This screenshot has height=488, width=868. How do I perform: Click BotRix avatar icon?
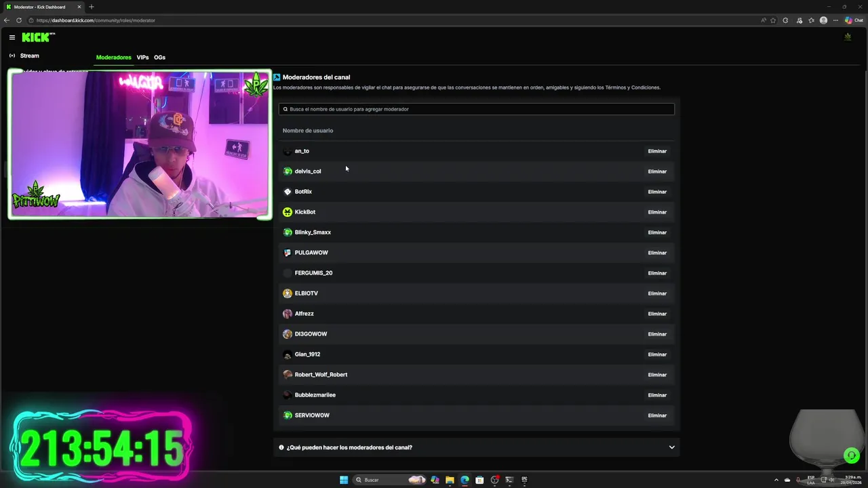pos(288,192)
